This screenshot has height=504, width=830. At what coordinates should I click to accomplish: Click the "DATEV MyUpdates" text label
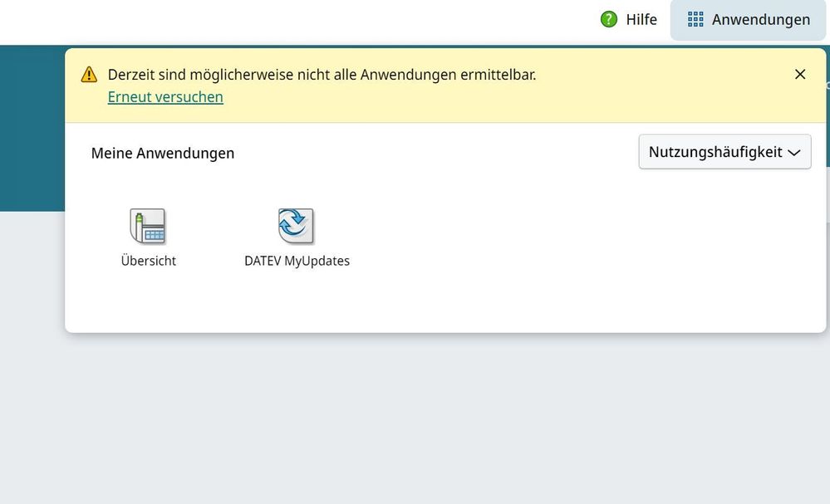(297, 261)
